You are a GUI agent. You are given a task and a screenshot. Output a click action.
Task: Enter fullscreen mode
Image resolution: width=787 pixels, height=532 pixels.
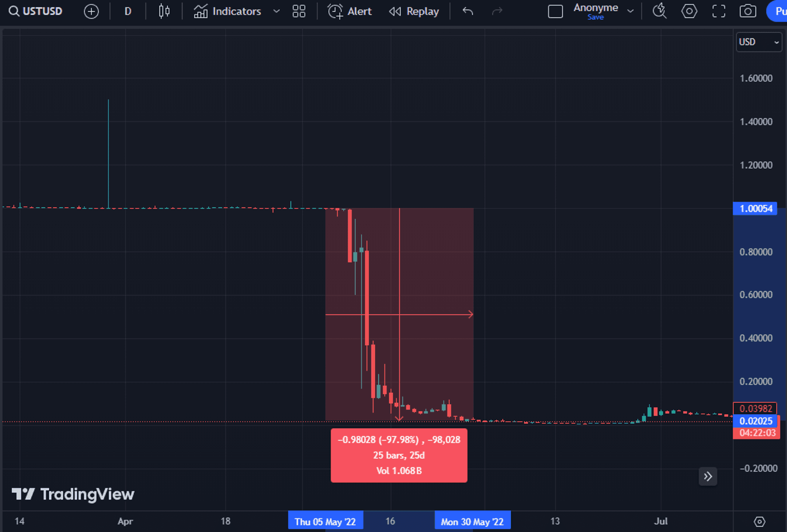coord(719,11)
